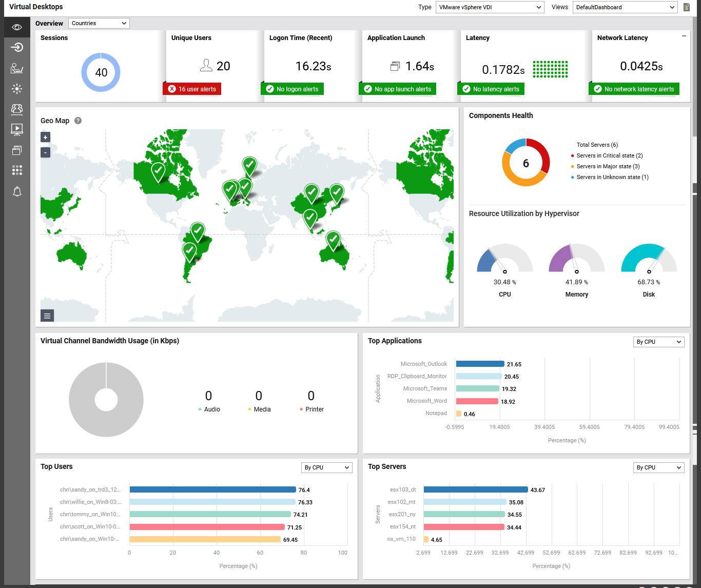Screen dimensions: 701x588
Task: Zoom in the Geo Map with plus
Action: click(45, 137)
